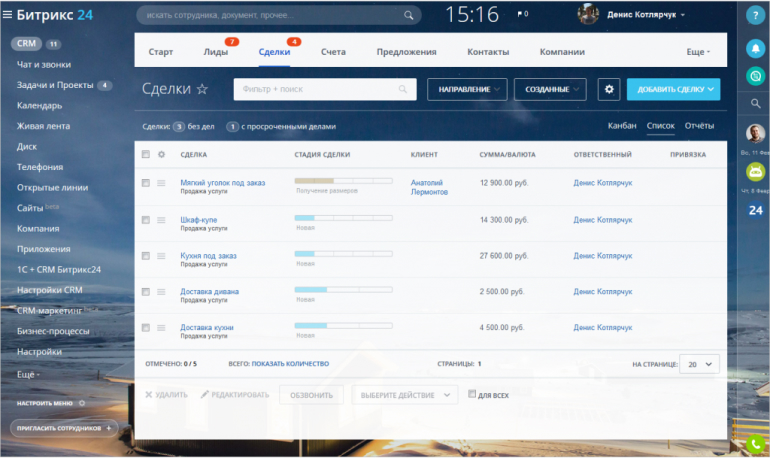
Task: Check the box for Мягкий уголок под заказ
Action: coord(146,184)
